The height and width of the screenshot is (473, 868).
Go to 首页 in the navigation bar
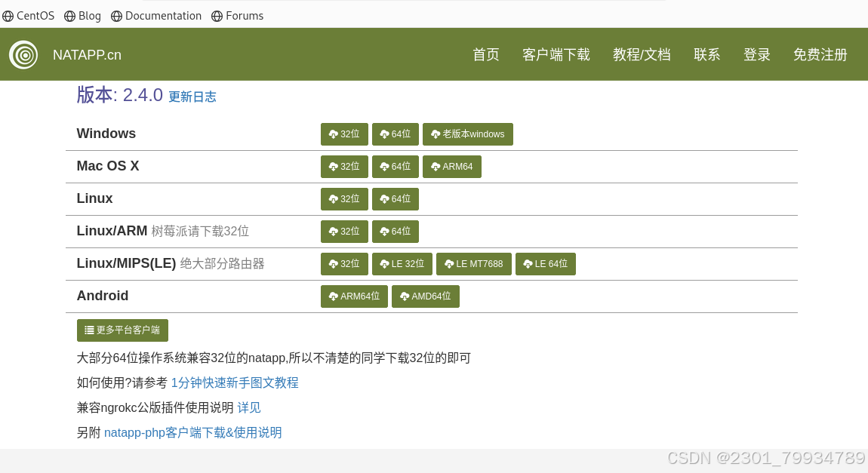coord(486,55)
